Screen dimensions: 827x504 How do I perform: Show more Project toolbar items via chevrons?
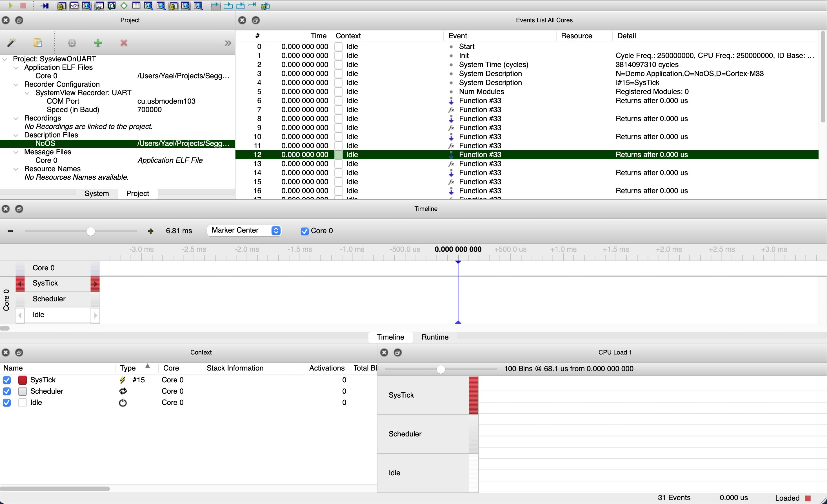point(228,43)
